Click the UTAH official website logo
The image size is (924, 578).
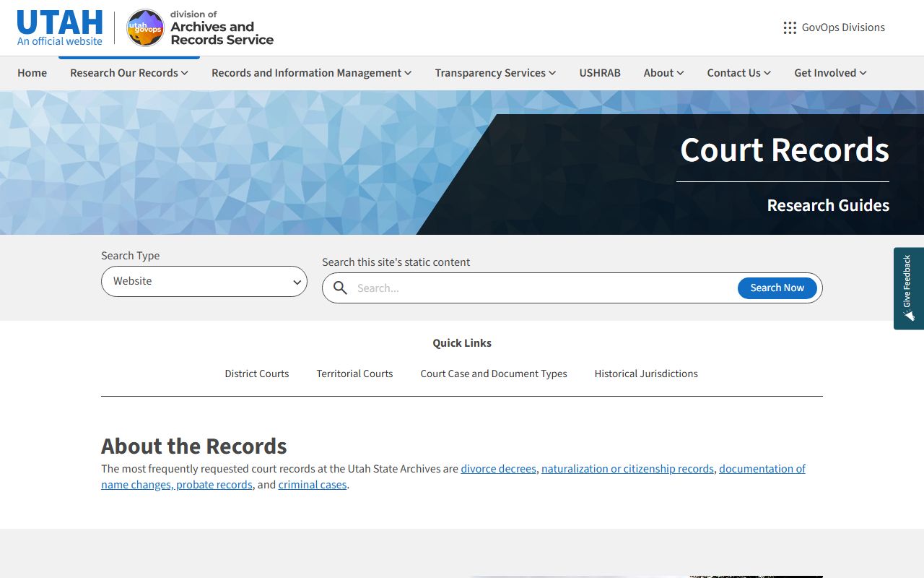[60, 27]
